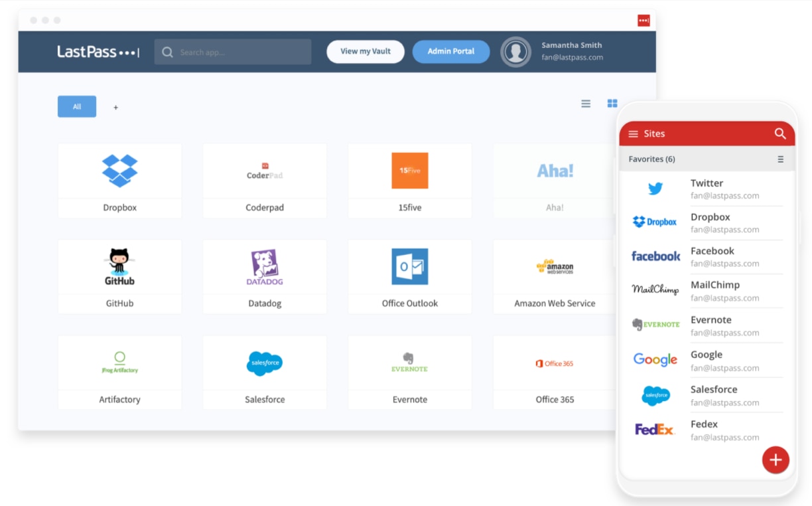Launch the Office Outlook icon tile
Screen dimensions: 812x506
[x=410, y=266]
